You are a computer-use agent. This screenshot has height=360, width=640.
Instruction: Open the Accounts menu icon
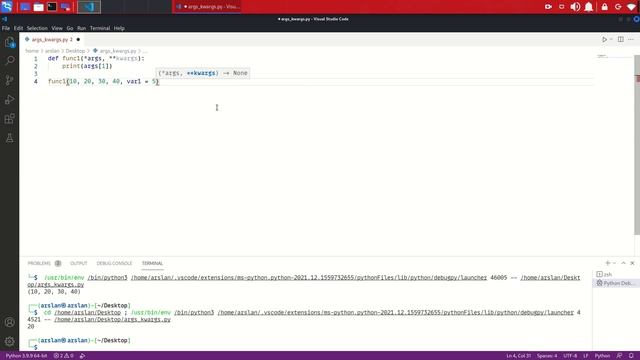[x=9, y=322]
